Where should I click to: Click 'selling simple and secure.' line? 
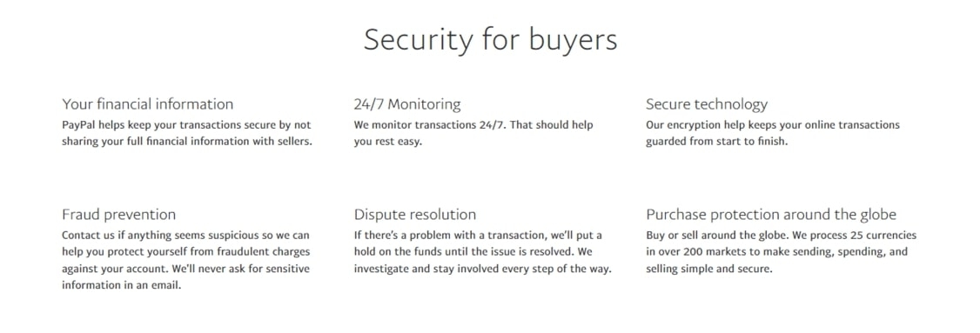(x=709, y=270)
